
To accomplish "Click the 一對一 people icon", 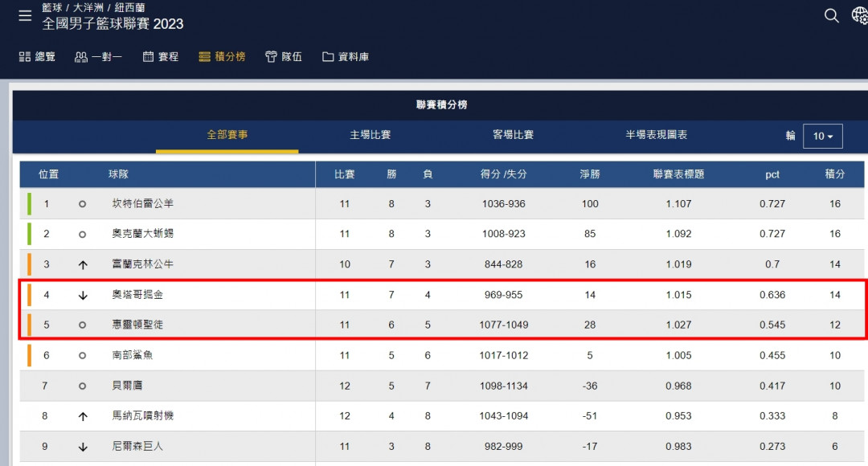I will (x=81, y=56).
